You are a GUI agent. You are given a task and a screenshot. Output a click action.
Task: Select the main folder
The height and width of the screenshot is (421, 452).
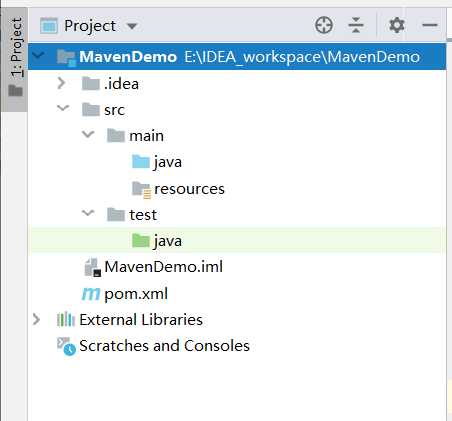tap(237, 136)
